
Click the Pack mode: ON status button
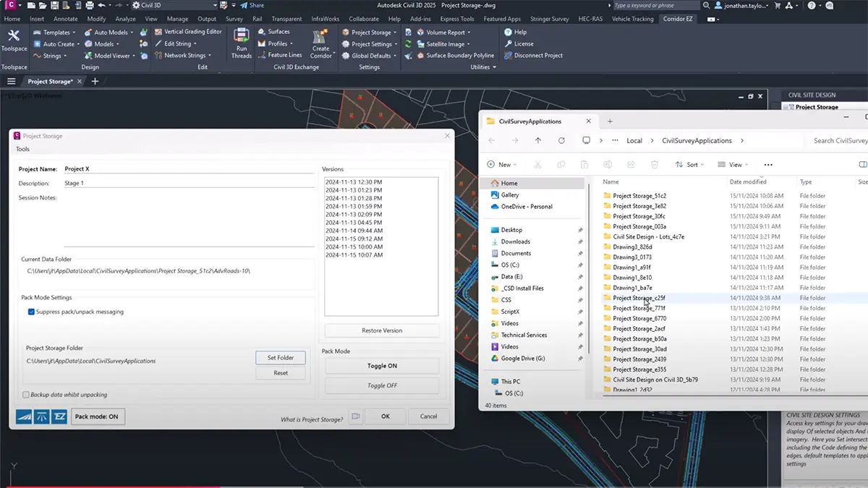[98, 416]
